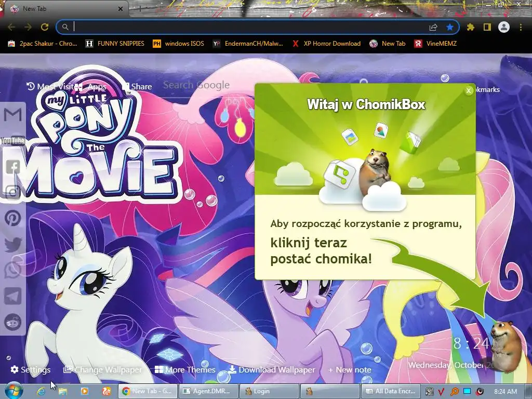The height and width of the screenshot is (399, 532).
Task: Click the blue monitor tray icon
Action: tap(467, 392)
